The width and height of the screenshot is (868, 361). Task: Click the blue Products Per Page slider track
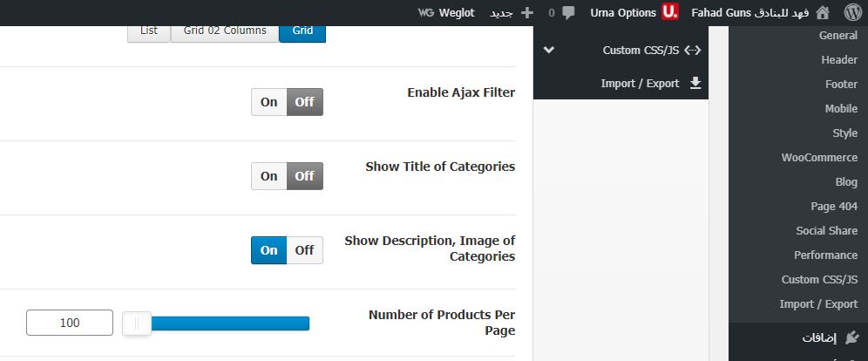point(230,324)
